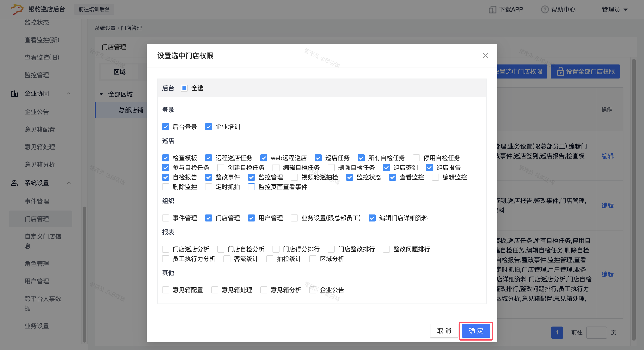Click the 帮助中心 question mark icon

545,9
